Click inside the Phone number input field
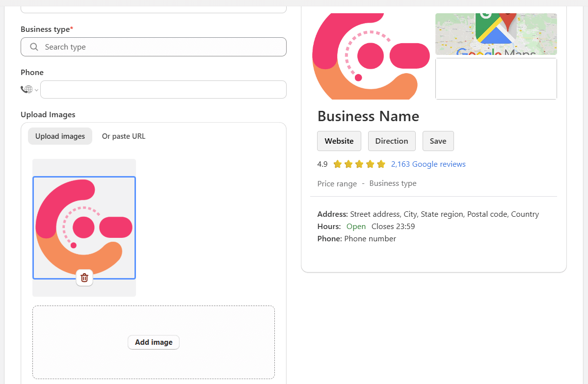The height and width of the screenshot is (384, 588). click(163, 89)
